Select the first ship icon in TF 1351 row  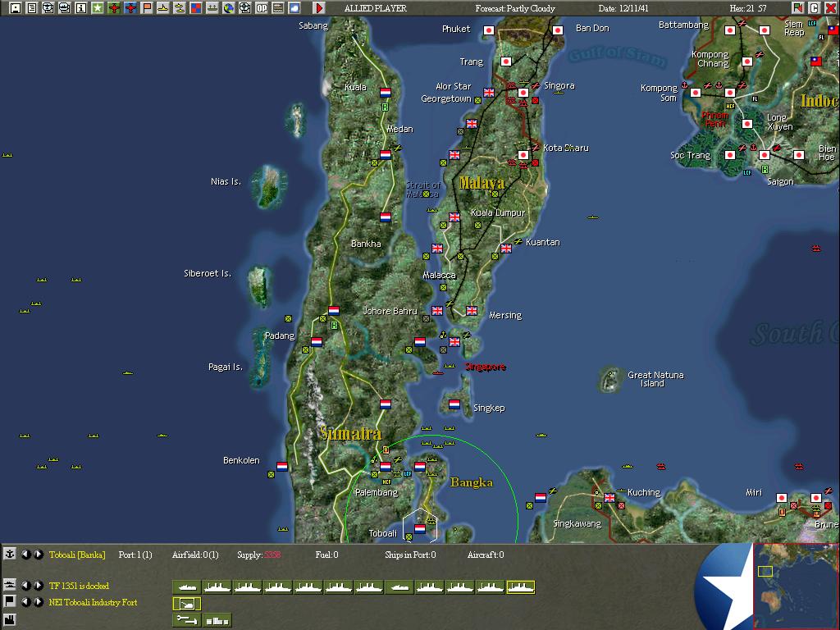[x=186, y=587]
